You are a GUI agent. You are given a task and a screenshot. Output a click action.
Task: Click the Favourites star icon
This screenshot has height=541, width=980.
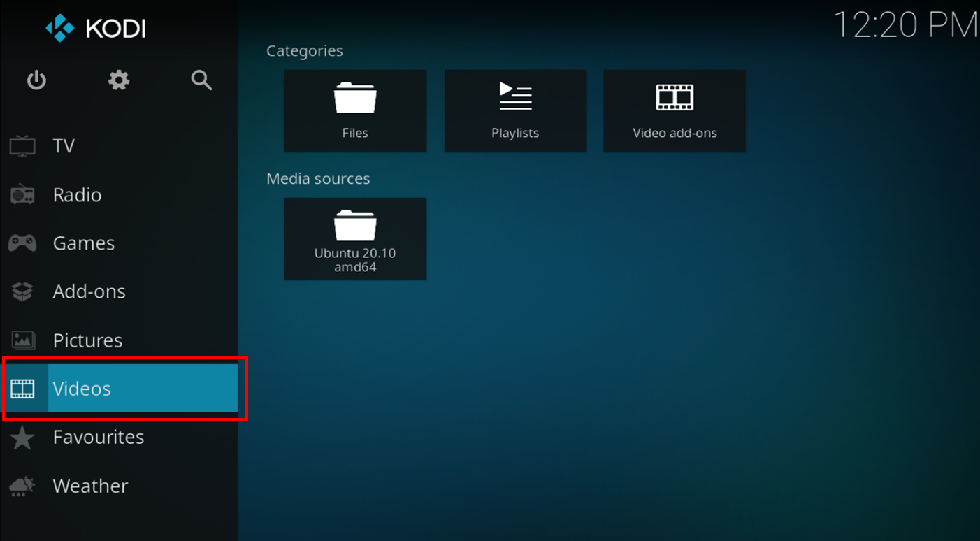[22, 438]
